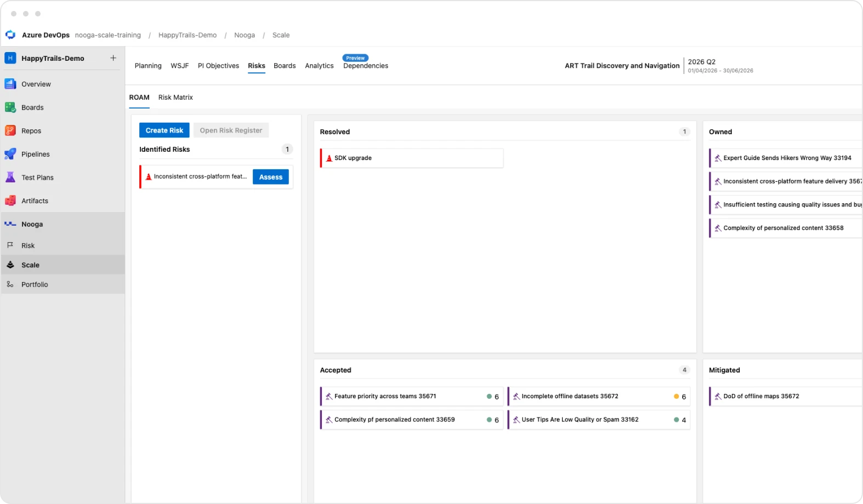Click icon on Complexity of personalized content 33658
Viewport: 863px width, 504px height.
718,228
